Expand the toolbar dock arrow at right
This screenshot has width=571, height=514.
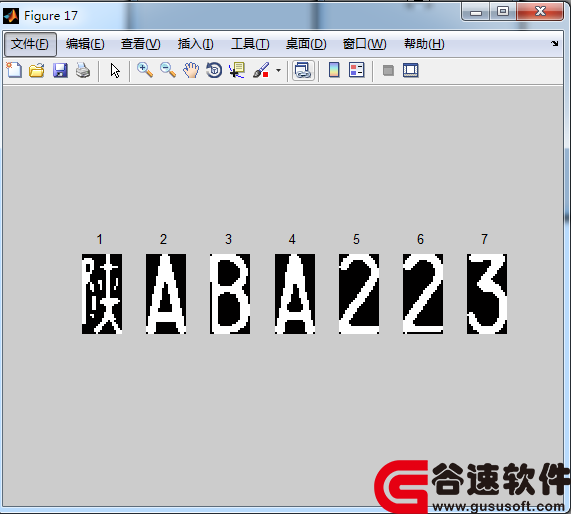(x=555, y=44)
